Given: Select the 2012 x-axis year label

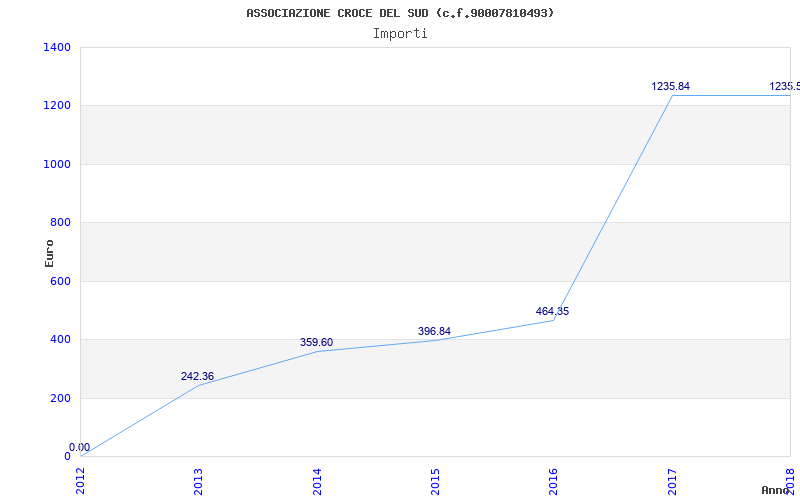Looking at the screenshot, I should (x=81, y=482).
